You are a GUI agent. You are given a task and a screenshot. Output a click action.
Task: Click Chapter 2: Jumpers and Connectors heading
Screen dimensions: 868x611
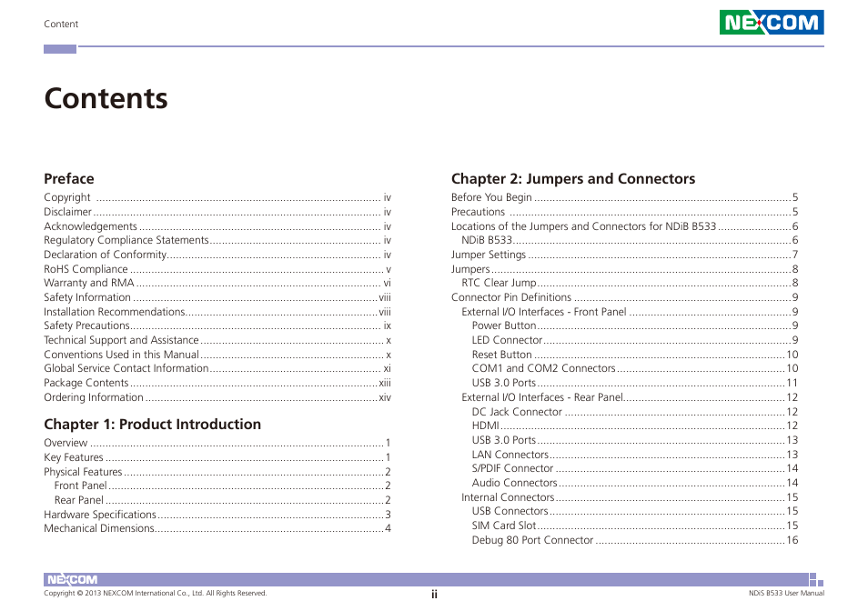pos(573,178)
